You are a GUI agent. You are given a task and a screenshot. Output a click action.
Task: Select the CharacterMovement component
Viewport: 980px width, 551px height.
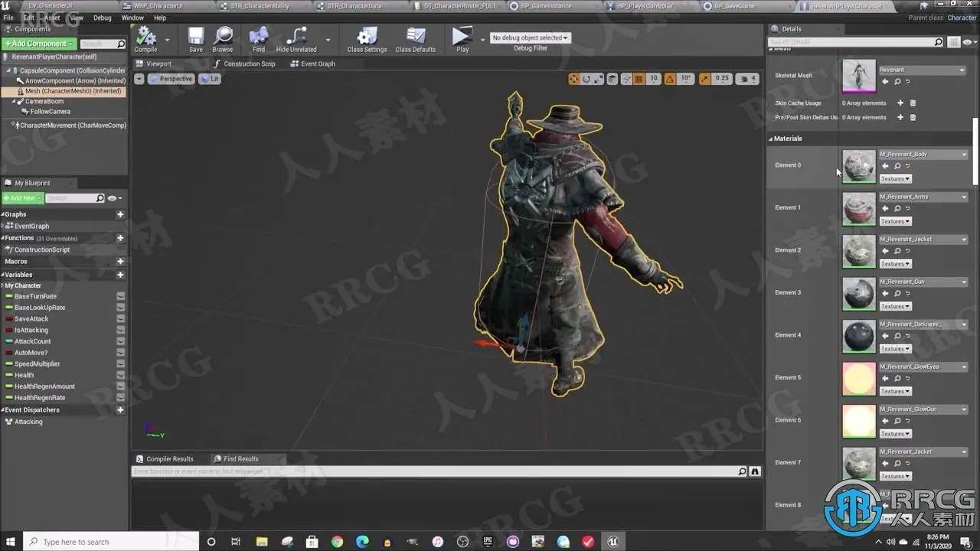coord(69,126)
